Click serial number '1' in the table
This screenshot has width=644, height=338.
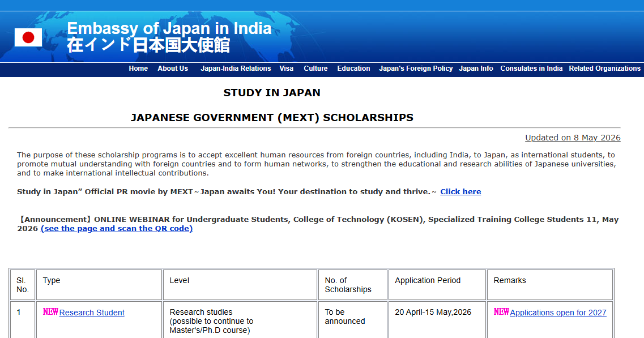pyautogui.click(x=19, y=312)
